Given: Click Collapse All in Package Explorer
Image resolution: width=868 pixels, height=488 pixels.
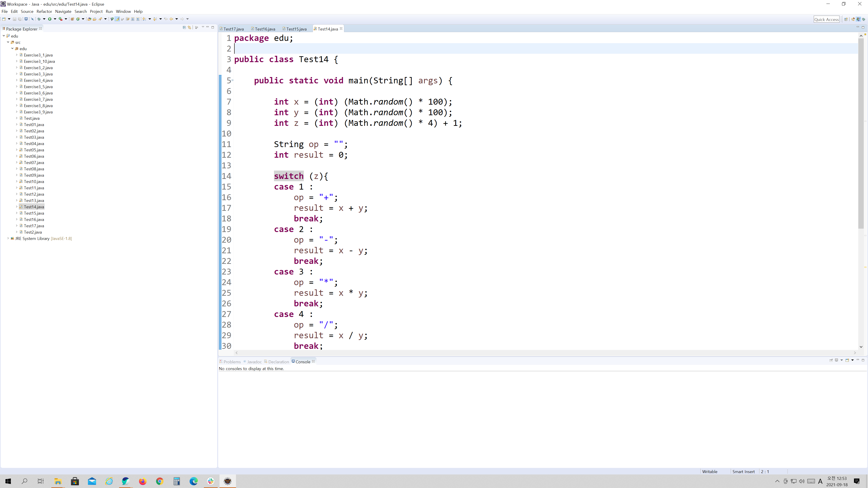Looking at the screenshot, I should [184, 27].
